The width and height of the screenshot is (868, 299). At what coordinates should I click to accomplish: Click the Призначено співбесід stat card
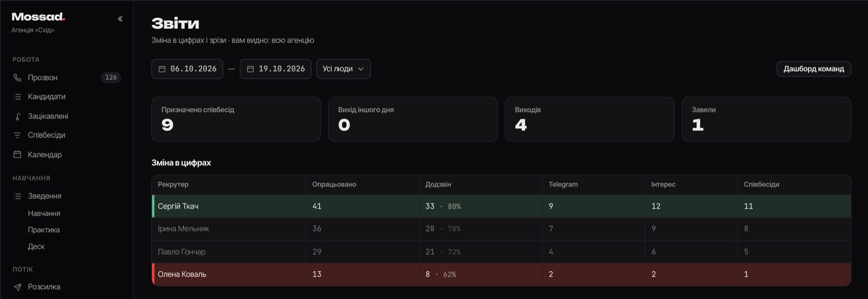click(236, 119)
